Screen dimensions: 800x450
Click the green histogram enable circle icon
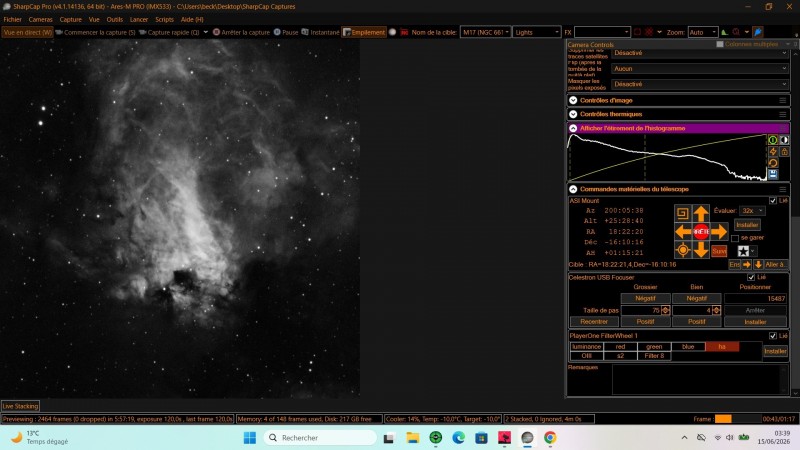[773, 140]
